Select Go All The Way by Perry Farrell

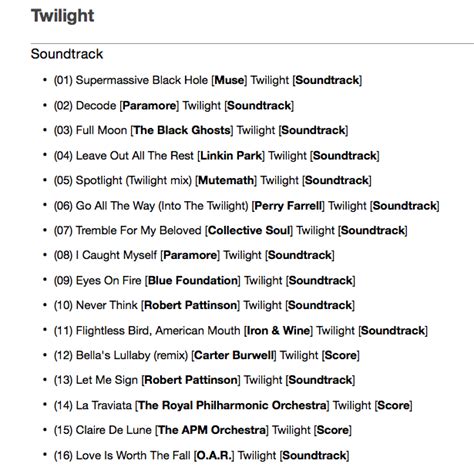coord(247,206)
